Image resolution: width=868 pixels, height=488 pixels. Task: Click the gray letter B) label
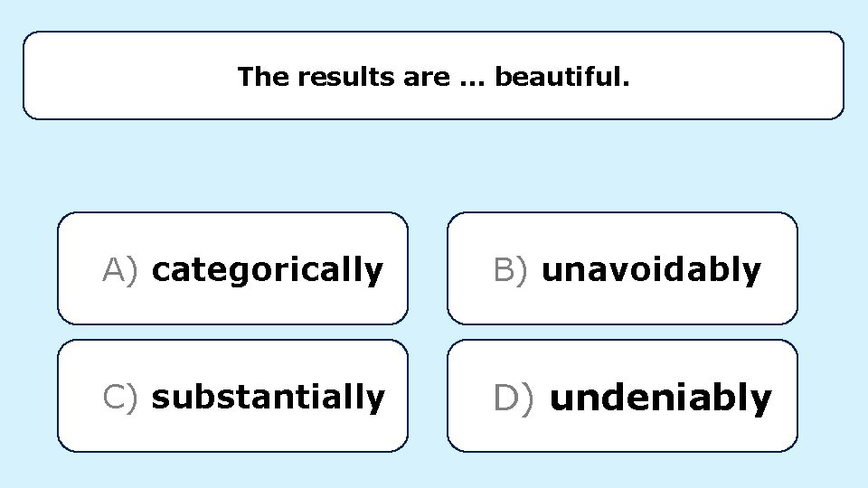[x=510, y=270]
